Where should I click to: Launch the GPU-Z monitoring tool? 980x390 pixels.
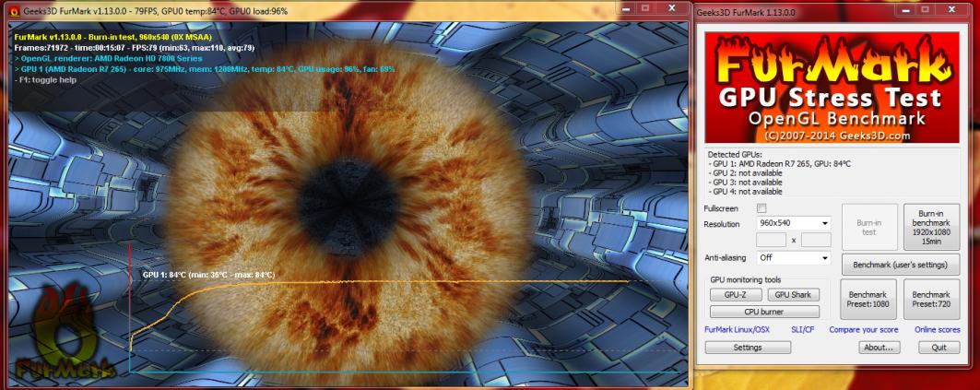(x=736, y=295)
